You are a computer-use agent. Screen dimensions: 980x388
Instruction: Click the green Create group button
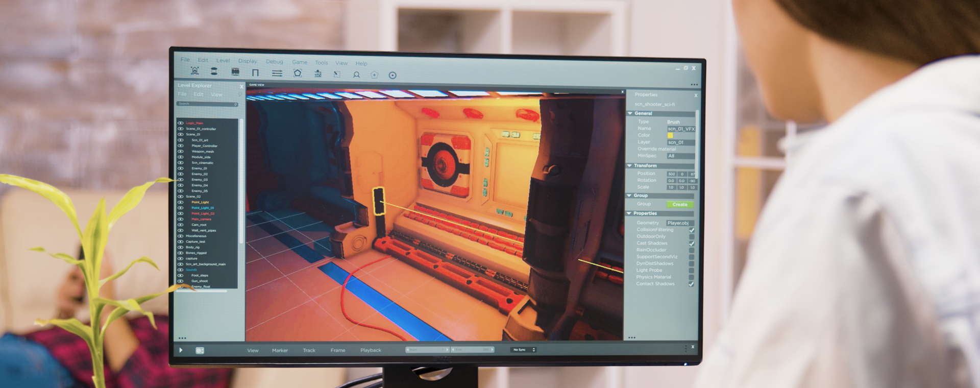tap(680, 205)
